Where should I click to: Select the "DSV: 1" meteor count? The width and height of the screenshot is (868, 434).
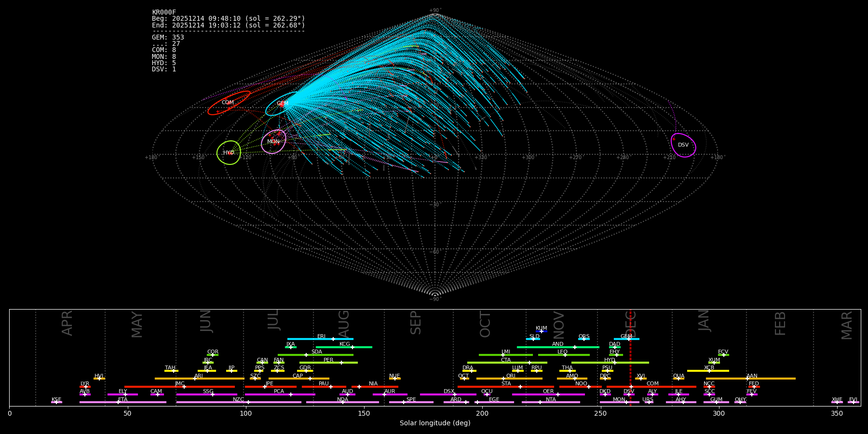pos(164,69)
